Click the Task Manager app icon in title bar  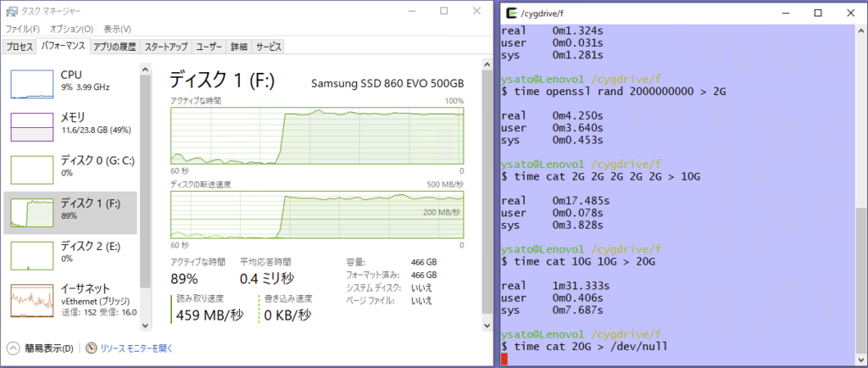(10, 12)
